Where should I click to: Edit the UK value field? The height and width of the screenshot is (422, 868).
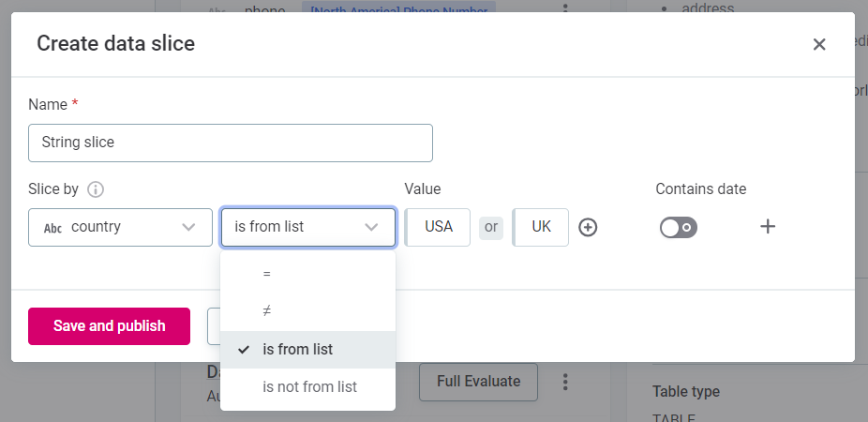[x=541, y=227]
